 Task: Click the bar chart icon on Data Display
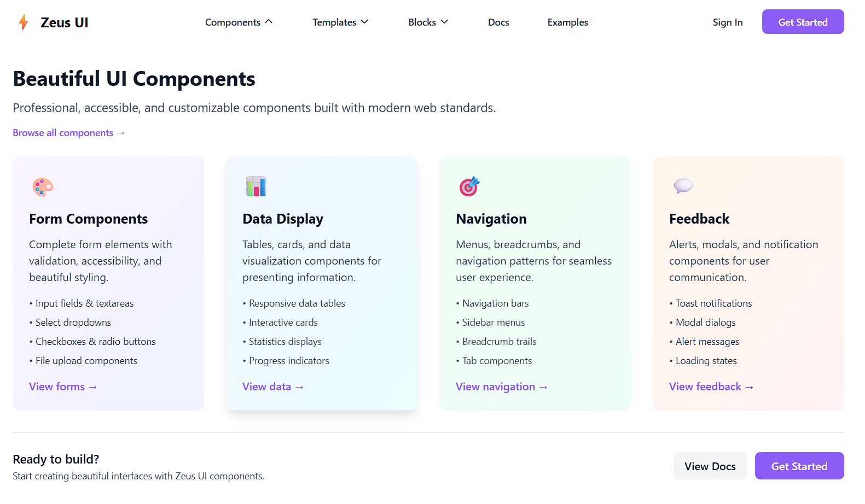[x=256, y=186]
